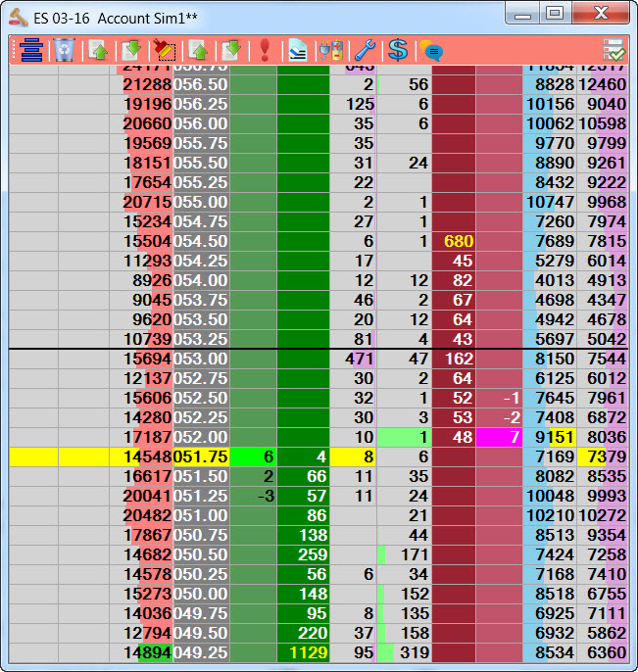The height and width of the screenshot is (672, 638).
Task: Select price cell 050.50
Action: click(x=201, y=554)
